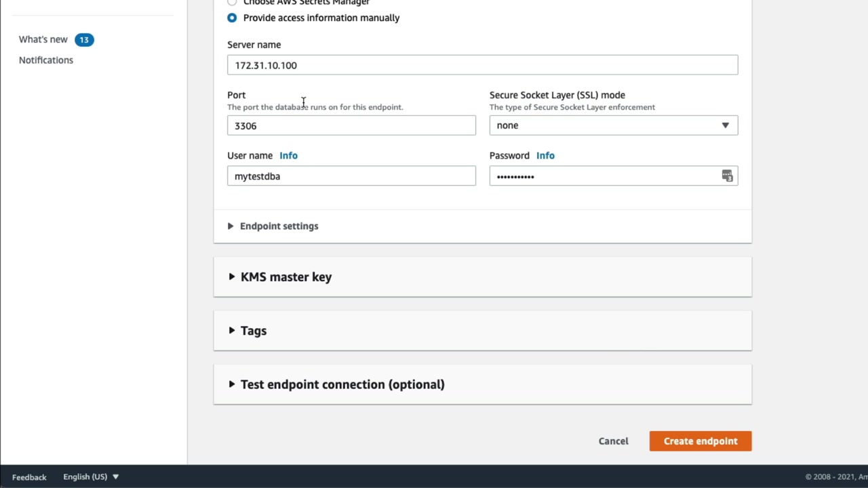Open the User name Info link
The width and height of the screenshot is (868, 488).
[x=288, y=156]
